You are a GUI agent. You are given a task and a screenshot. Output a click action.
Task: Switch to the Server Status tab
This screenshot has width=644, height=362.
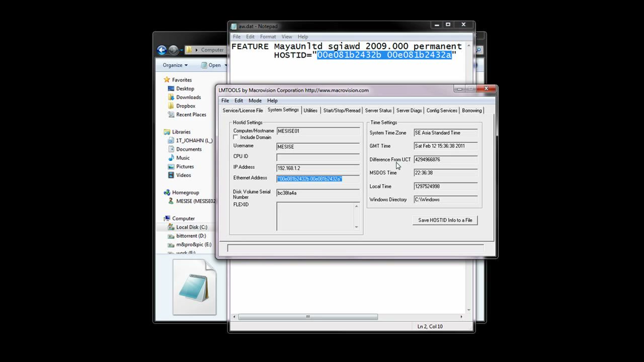pos(378,111)
